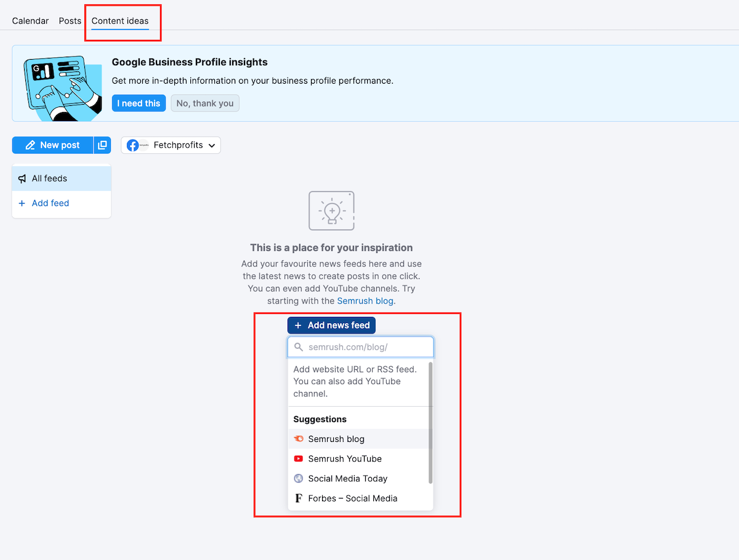Dismiss banner with 'No, thank you'
Screen dimensions: 739x560
pos(205,103)
